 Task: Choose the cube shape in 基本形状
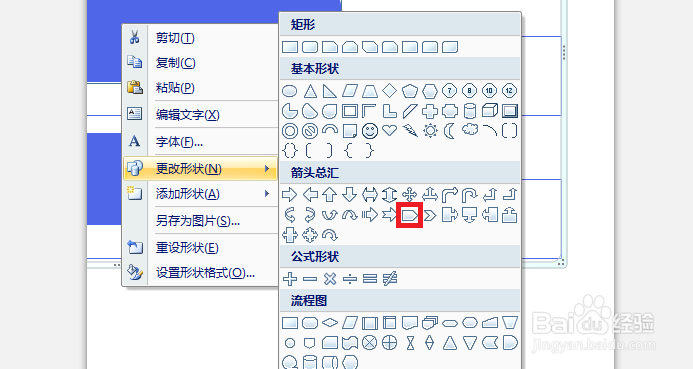489,111
